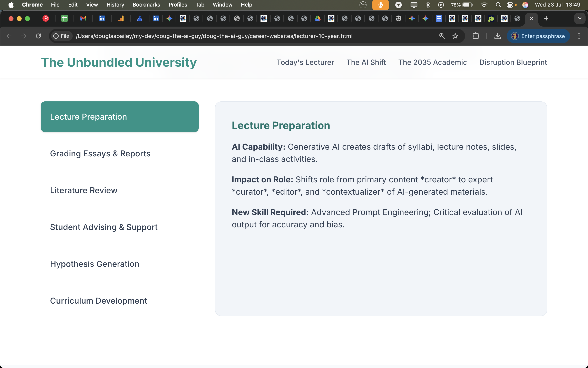Open the Bookmarks menu
Image resolution: width=588 pixels, height=368 pixels.
tap(146, 5)
